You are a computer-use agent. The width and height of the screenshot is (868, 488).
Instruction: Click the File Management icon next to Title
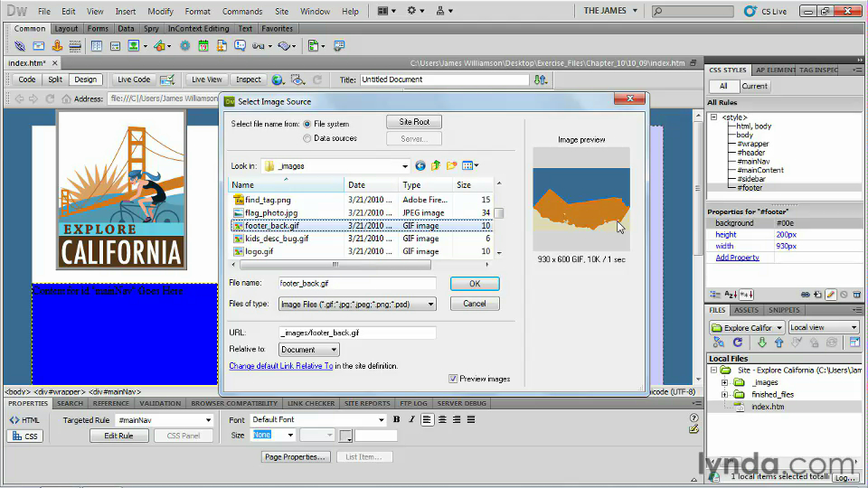541,80
